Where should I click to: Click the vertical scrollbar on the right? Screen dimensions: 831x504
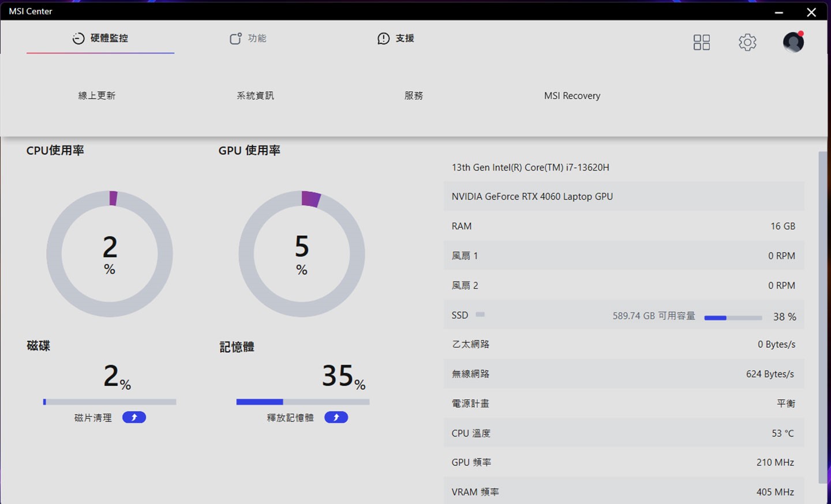[822, 317]
